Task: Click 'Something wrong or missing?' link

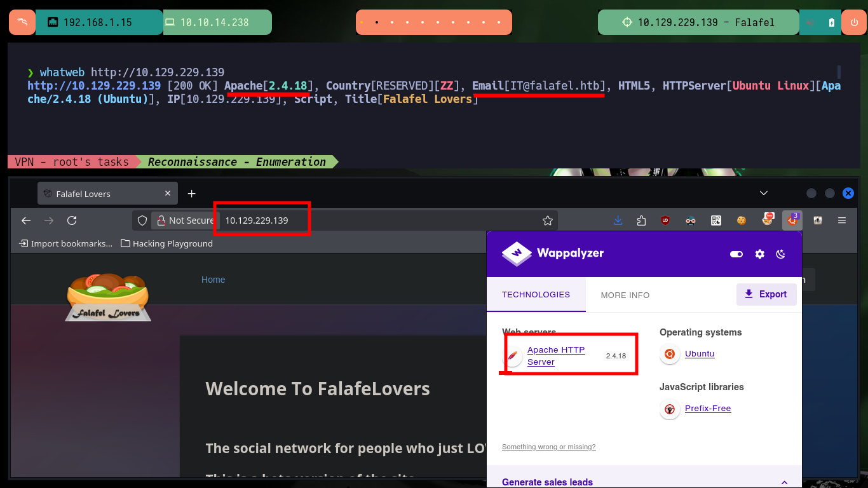Action: pyautogui.click(x=549, y=447)
